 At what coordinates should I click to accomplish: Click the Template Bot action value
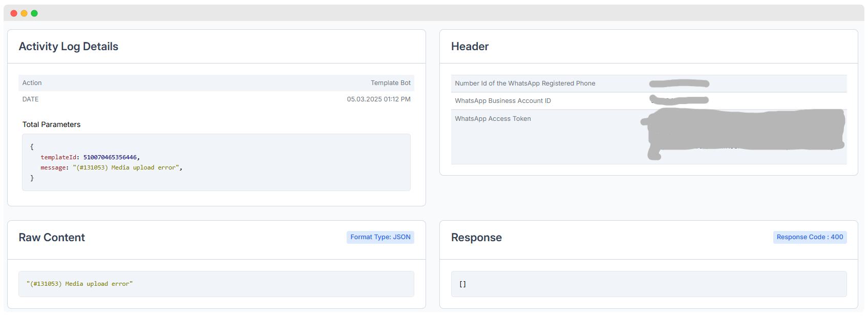[x=390, y=83]
